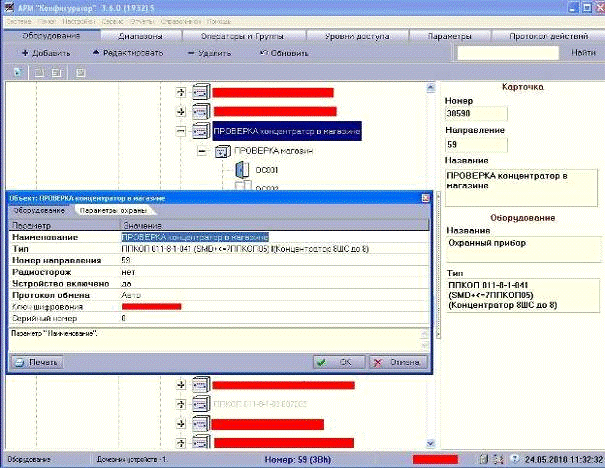Collapse the ПРОВЕРКА концентратор в магазине node

point(181,131)
